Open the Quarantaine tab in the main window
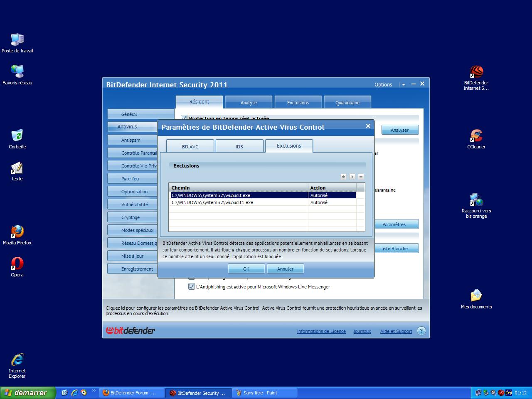This screenshot has height=399, width=532. coord(347,102)
